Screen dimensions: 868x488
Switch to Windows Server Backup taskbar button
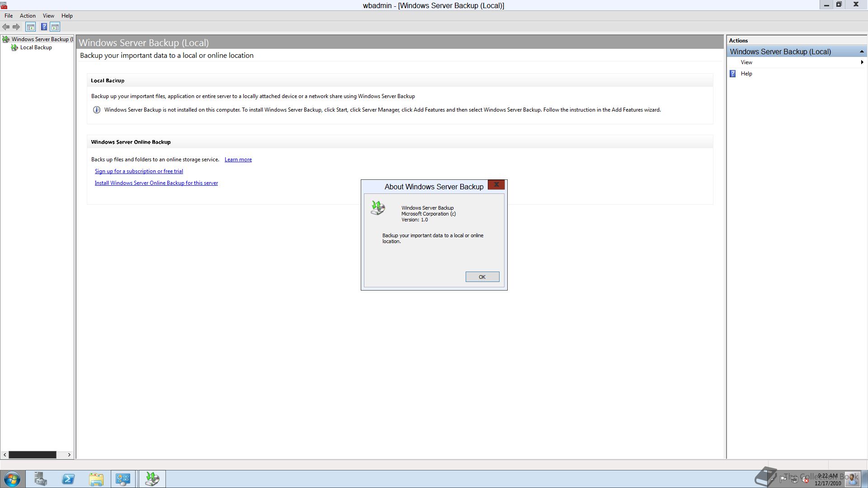152,479
